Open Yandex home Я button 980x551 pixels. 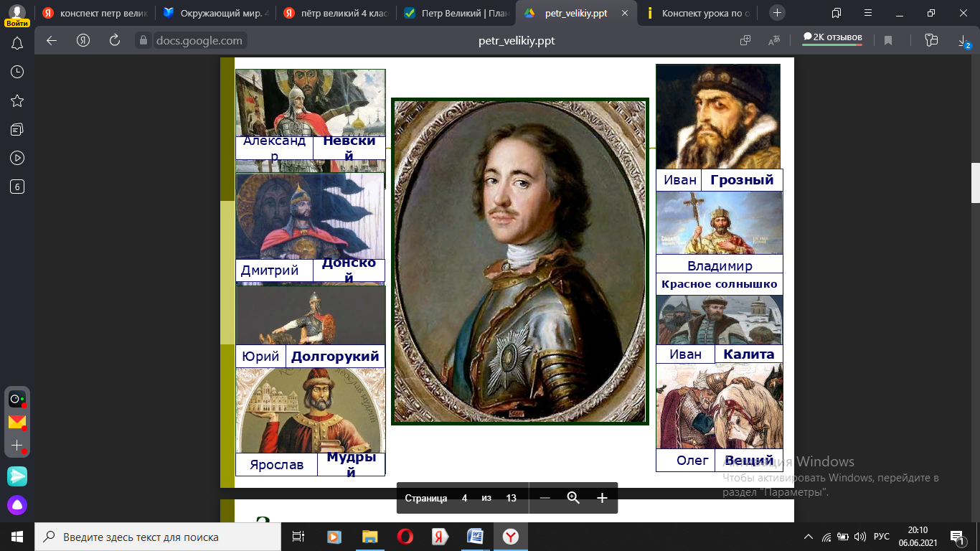[83, 40]
